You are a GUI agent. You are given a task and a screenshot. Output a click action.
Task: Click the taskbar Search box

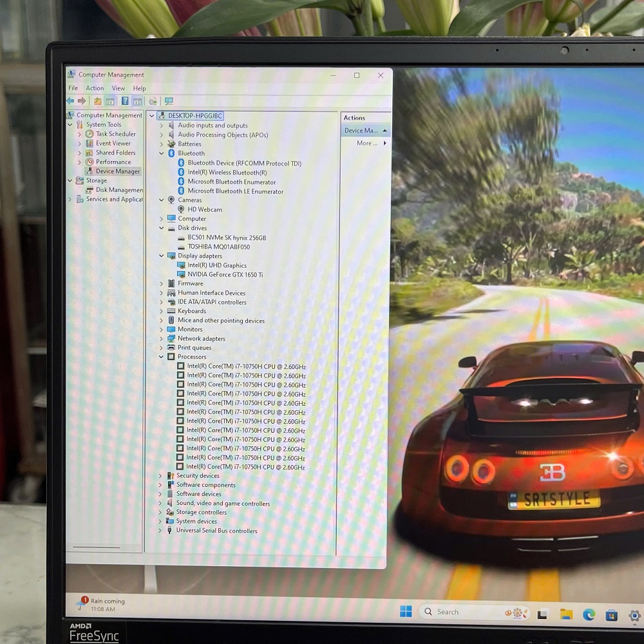(x=475, y=612)
